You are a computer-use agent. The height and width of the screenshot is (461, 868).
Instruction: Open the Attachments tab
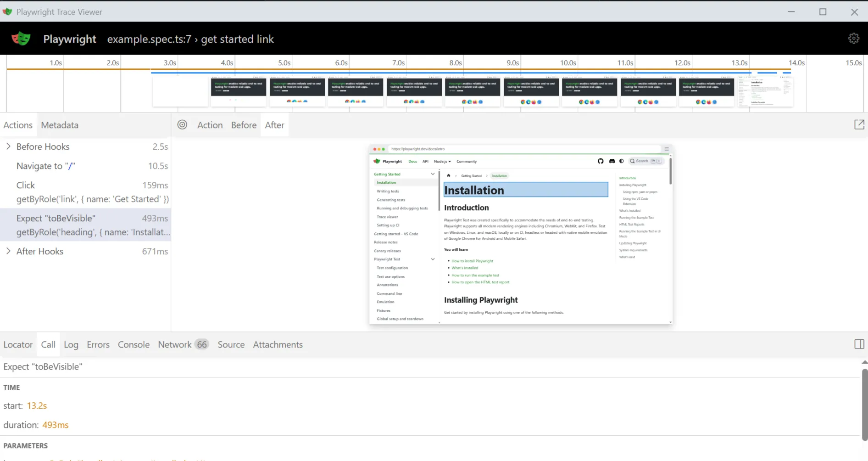click(278, 344)
